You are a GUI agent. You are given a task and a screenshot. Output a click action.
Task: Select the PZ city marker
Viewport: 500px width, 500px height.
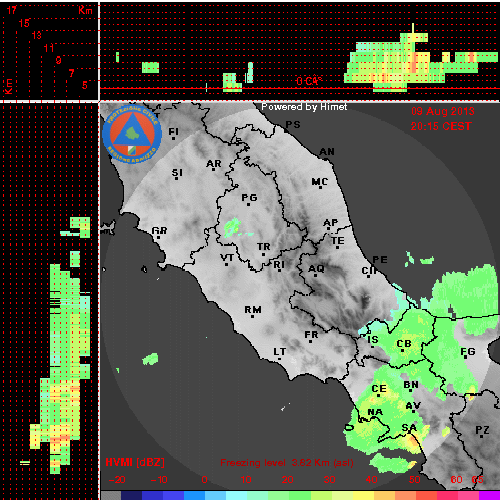tap(482, 431)
